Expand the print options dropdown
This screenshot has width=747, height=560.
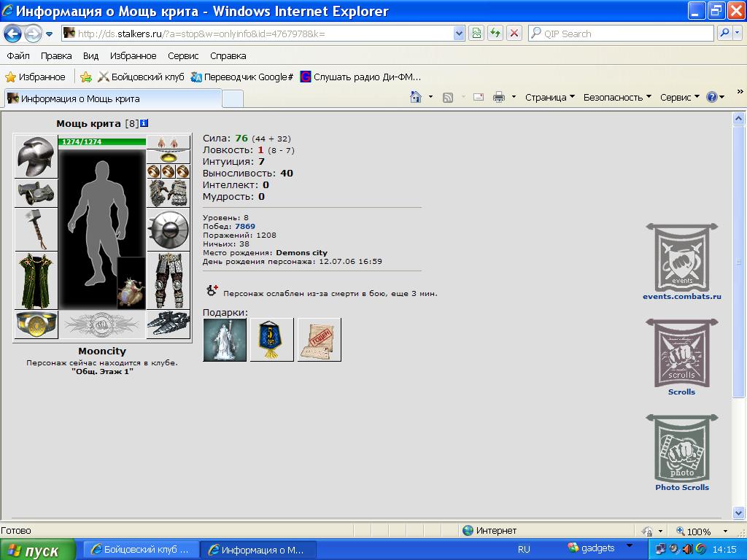(514, 97)
